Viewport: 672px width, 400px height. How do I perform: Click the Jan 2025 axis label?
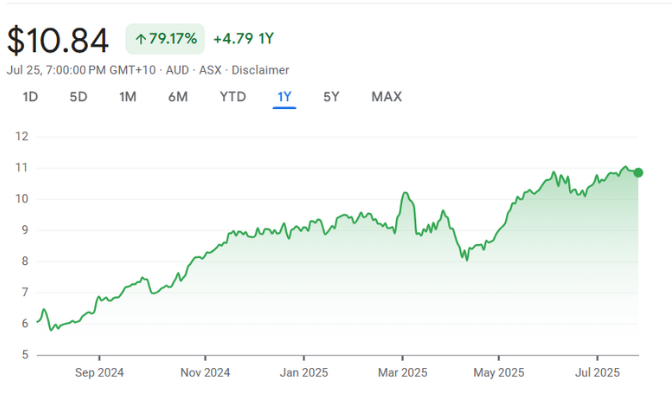tap(304, 372)
